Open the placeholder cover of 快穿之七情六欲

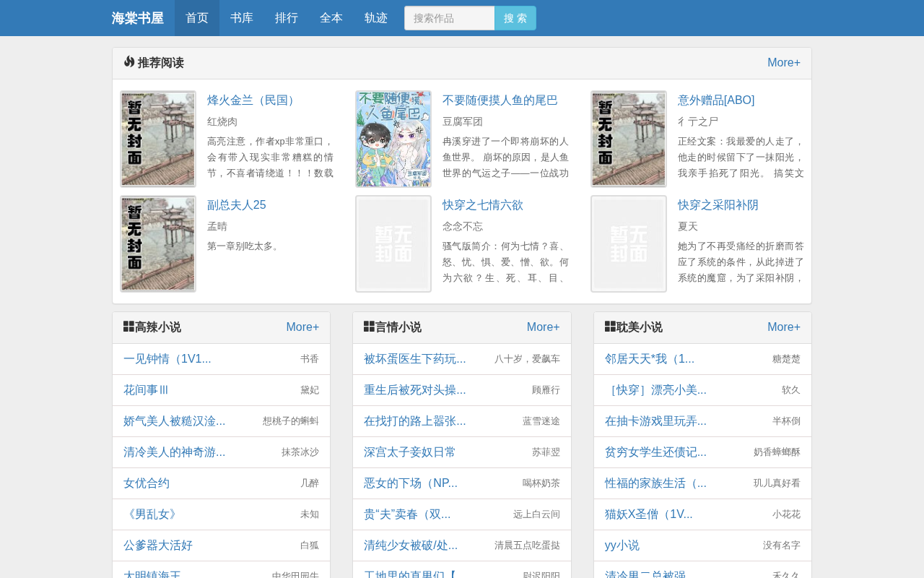(x=393, y=243)
